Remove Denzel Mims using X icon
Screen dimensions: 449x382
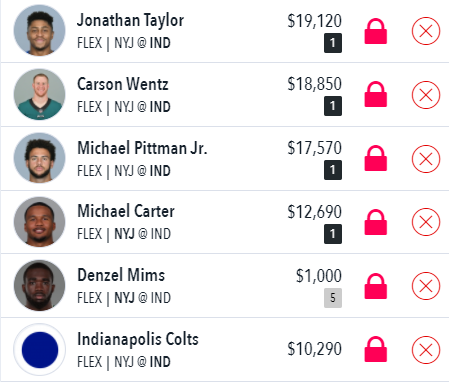coord(426,286)
